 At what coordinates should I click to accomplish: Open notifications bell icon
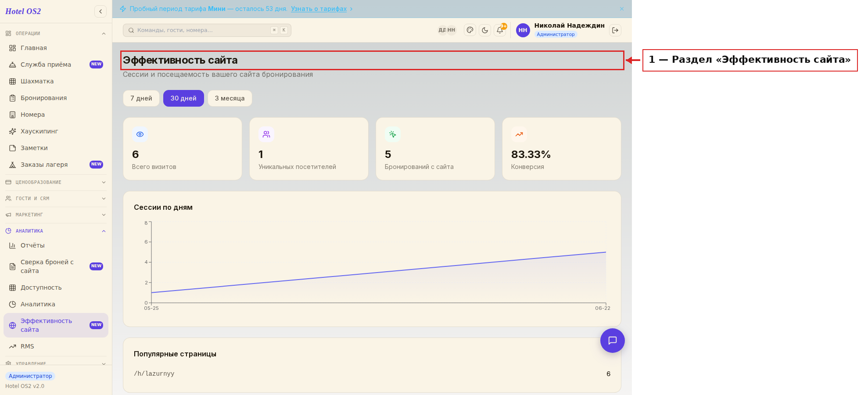pos(500,30)
